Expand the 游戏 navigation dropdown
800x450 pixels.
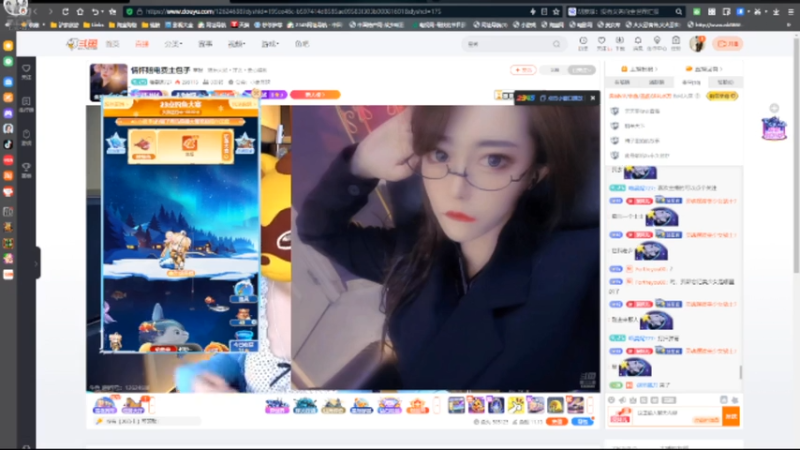270,44
